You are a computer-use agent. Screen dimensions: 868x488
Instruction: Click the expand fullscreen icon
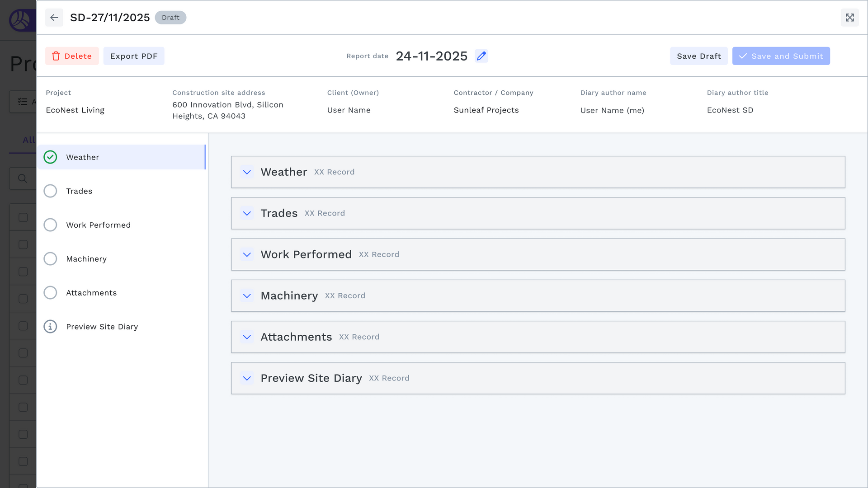[x=850, y=18]
